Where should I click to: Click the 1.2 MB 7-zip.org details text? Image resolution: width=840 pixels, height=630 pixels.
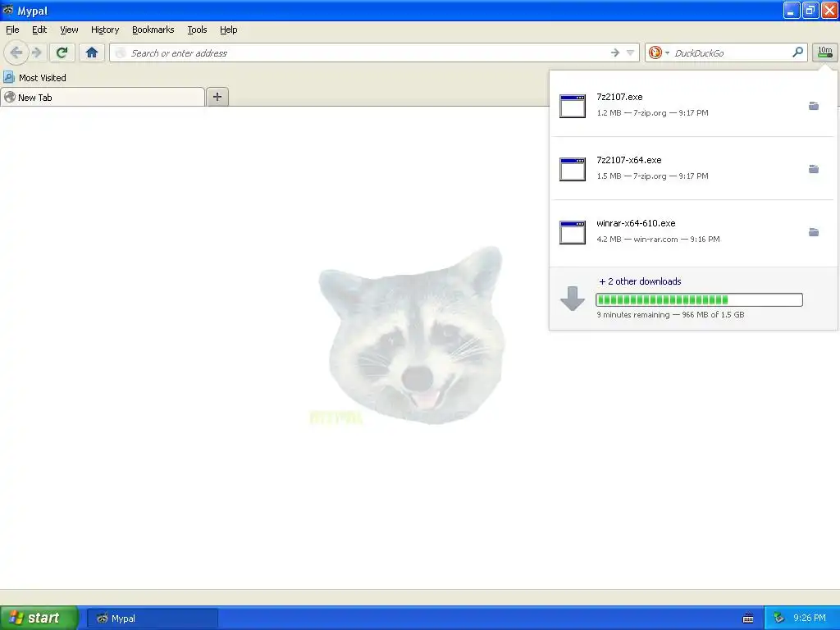pyautogui.click(x=652, y=113)
